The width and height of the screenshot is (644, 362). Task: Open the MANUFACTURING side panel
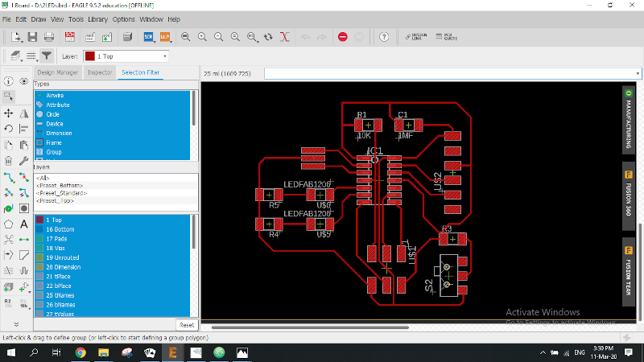629,120
